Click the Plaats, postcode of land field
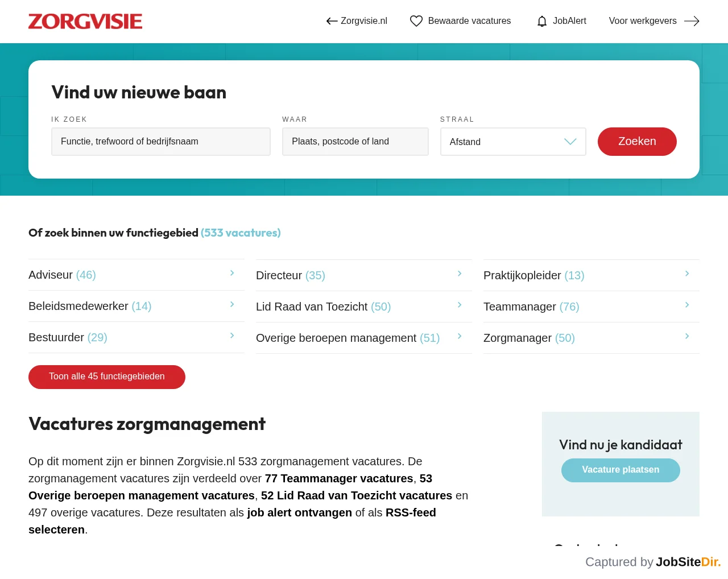Viewport: 728px width, 579px height. (x=355, y=142)
